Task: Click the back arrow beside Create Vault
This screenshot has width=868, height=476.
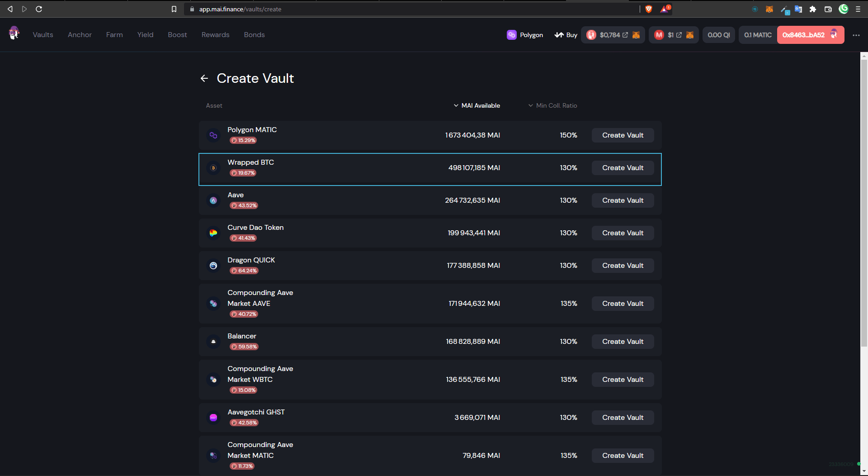Action: coord(204,79)
